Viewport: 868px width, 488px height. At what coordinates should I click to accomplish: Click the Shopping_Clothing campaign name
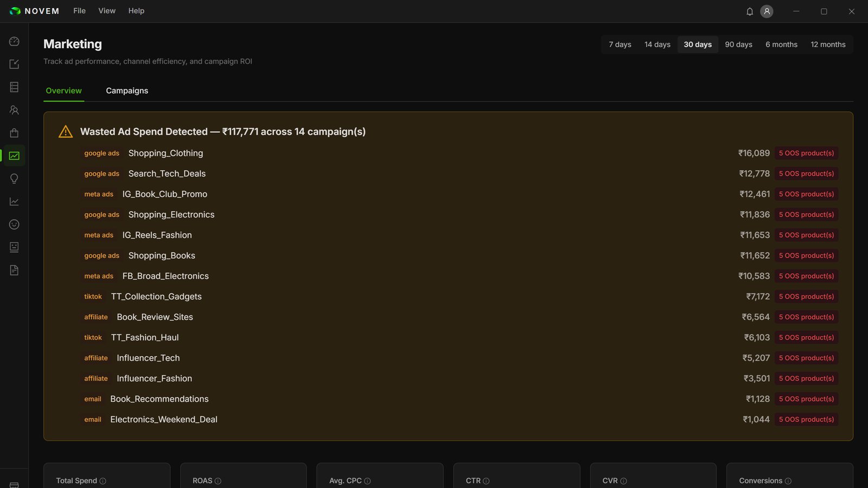[x=165, y=153]
